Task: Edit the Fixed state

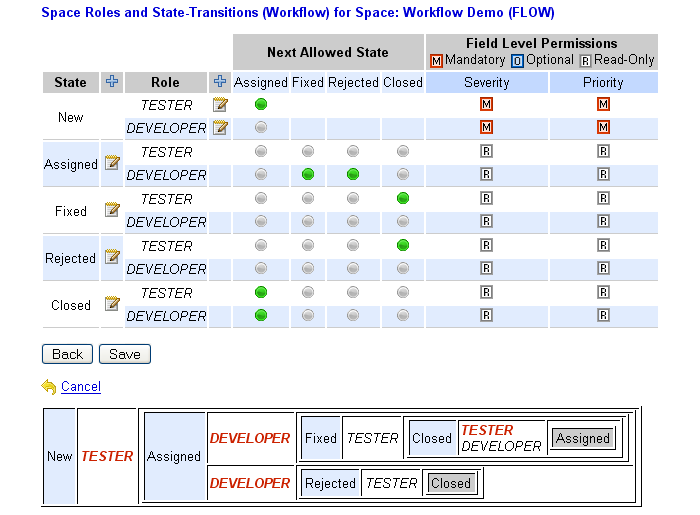Action: 112,209
